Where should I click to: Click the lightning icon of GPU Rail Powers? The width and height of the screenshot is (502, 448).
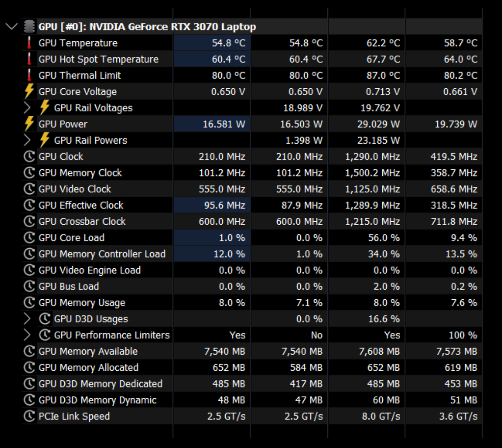coord(45,140)
